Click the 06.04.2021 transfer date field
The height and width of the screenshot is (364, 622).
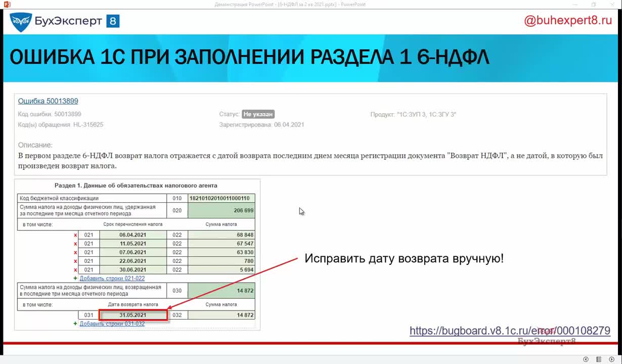click(x=133, y=235)
